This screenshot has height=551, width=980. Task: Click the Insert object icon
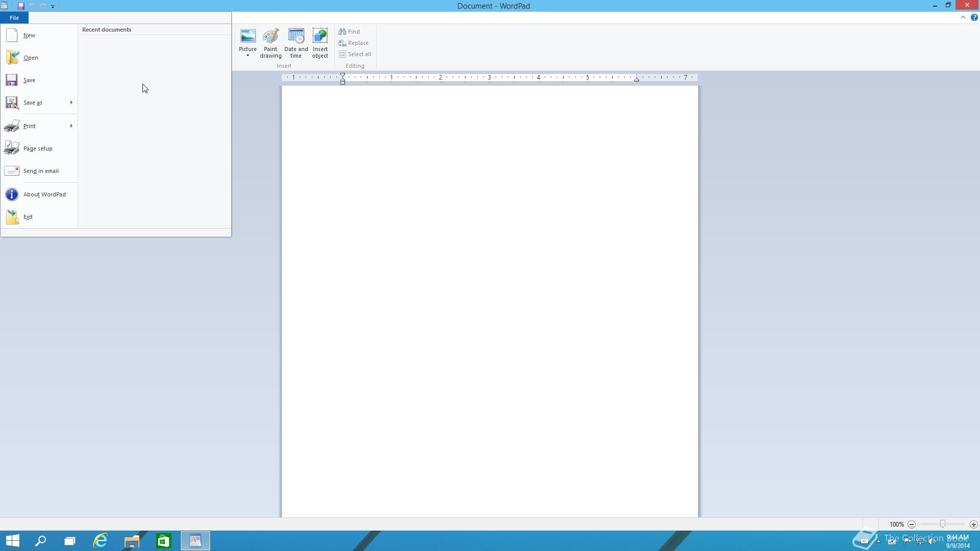click(320, 36)
